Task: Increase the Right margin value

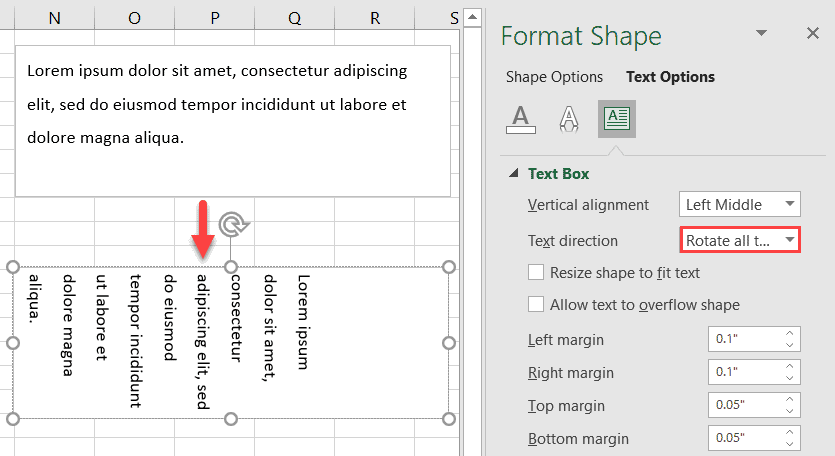Action: 789,367
